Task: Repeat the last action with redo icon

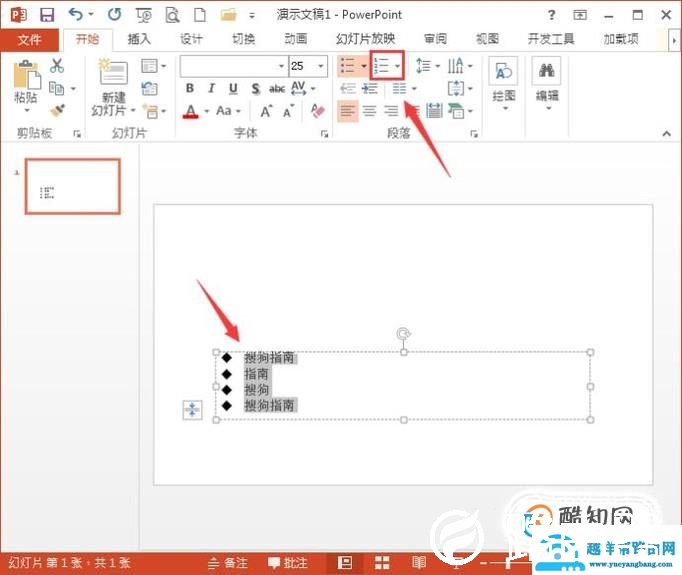Action: click(x=114, y=15)
